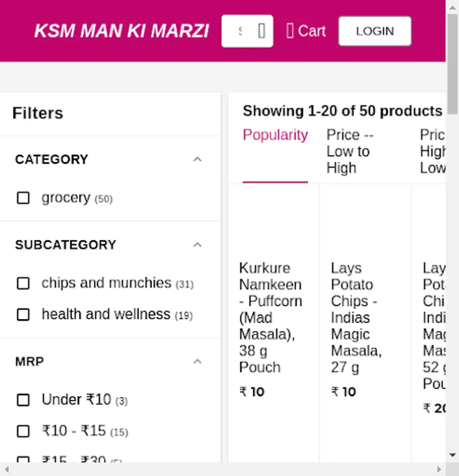The width and height of the screenshot is (459, 476).
Task: Go to KSM MAN KI MARZI home
Action: 122,31
